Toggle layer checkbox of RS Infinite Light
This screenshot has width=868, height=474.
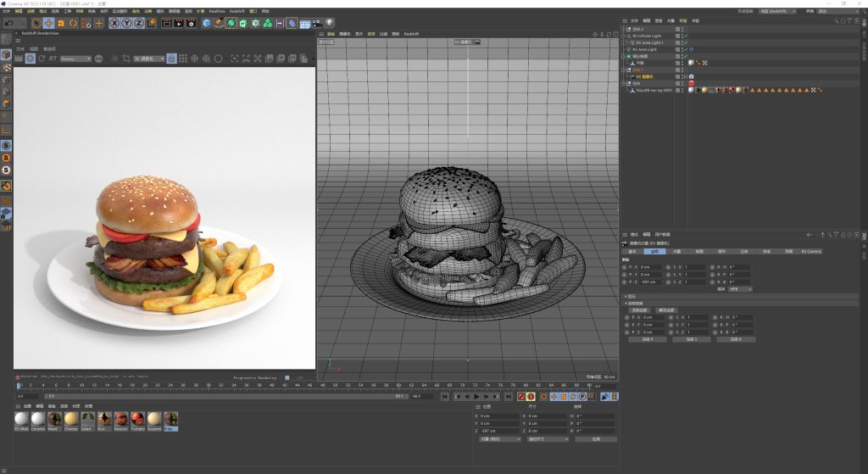pyautogui.click(x=677, y=36)
